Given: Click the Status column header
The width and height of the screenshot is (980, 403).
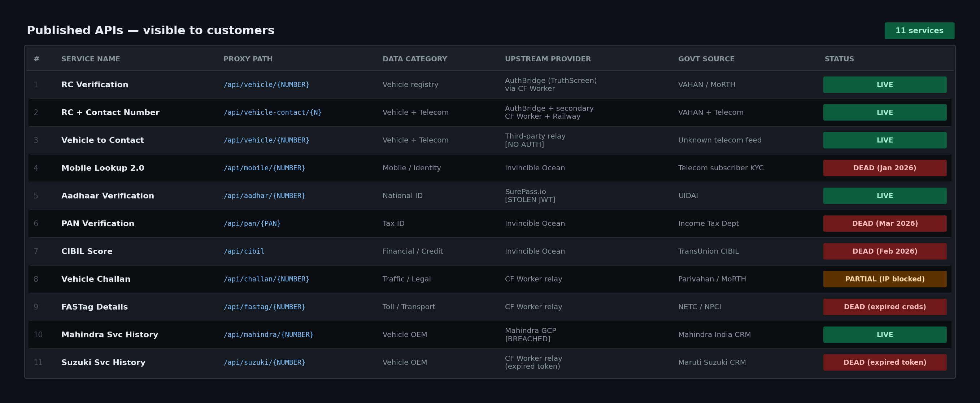Looking at the screenshot, I should click(839, 59).
